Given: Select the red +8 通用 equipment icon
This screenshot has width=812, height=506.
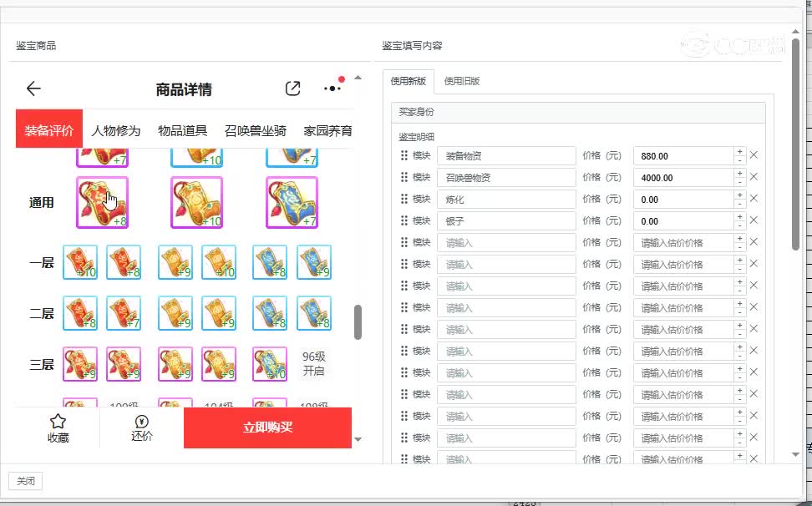Looking at the screenshot, I should point(102,202).
